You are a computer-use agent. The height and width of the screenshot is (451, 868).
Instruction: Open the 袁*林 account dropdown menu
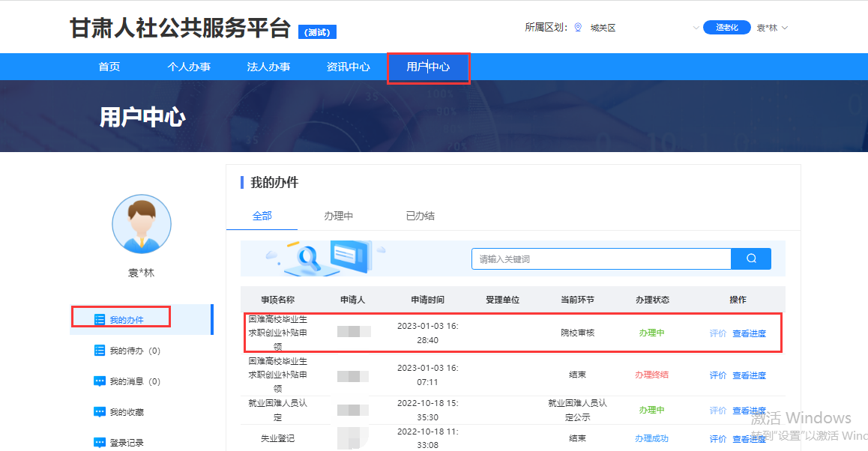click(772, 28)
